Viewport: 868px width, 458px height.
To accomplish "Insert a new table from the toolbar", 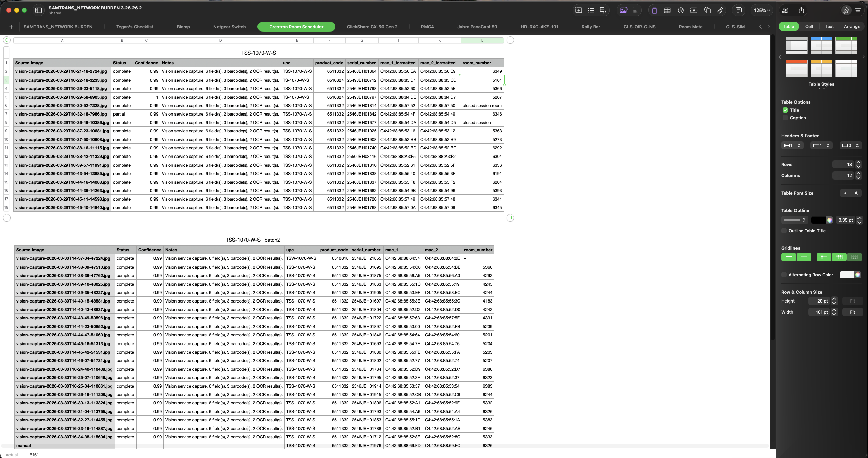I will pos(667,10).
